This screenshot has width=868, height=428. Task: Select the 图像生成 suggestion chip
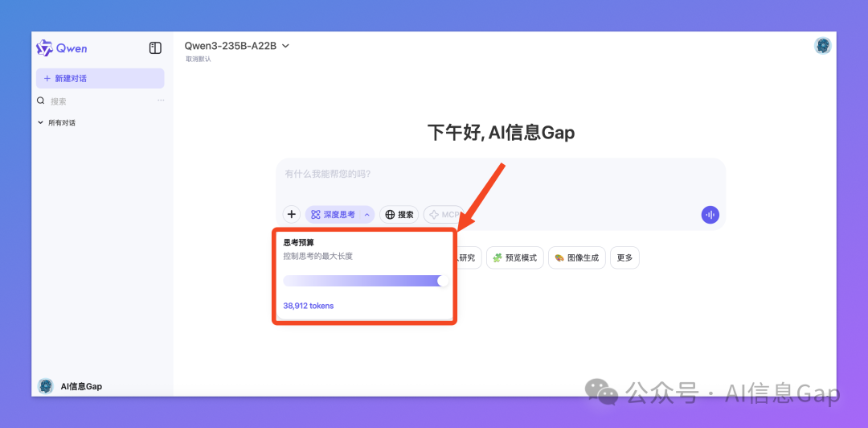pos(577,257)
